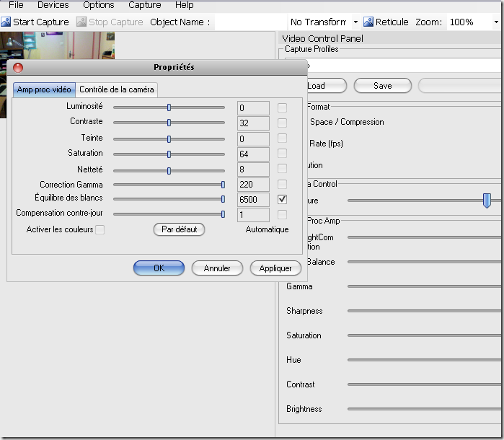Click the Annuler button
This screenshot has height=440, width=504.
[217, 268]
